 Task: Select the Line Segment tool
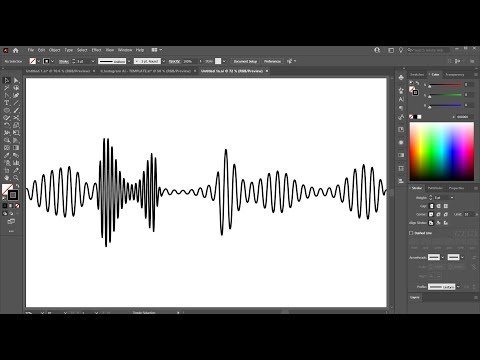click(x=16, y=103)
